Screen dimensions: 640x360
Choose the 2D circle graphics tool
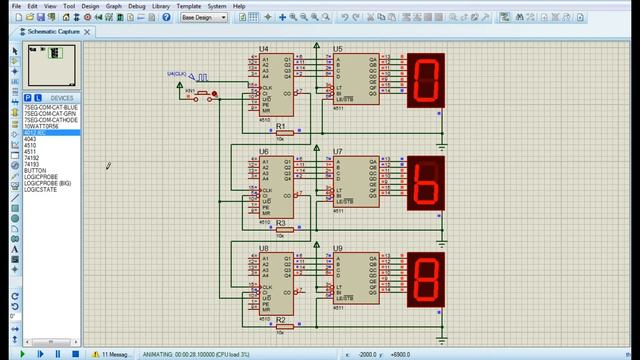click(x=15, y=218)
